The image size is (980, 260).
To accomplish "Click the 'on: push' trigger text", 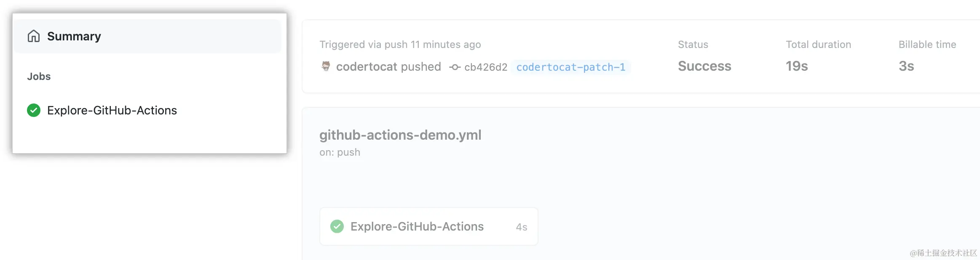I will [x=340, y=152].
